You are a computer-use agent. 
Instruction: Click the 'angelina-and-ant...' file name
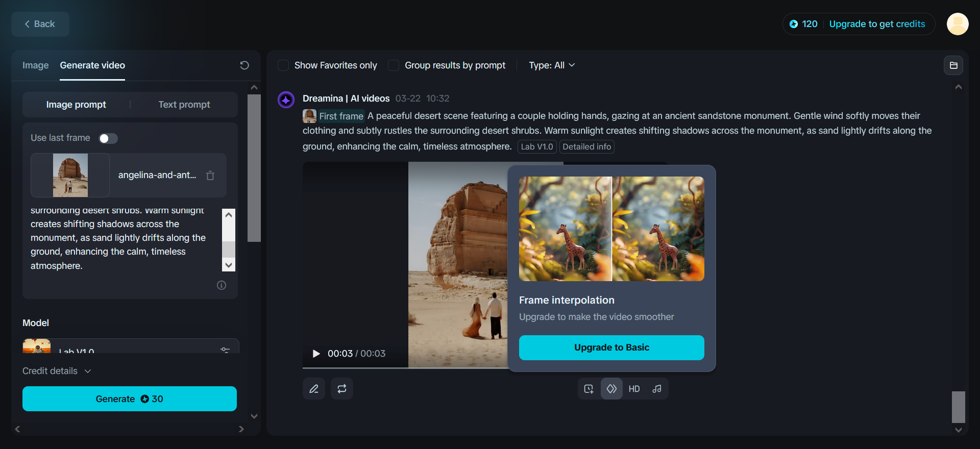[x=157, y=175]
